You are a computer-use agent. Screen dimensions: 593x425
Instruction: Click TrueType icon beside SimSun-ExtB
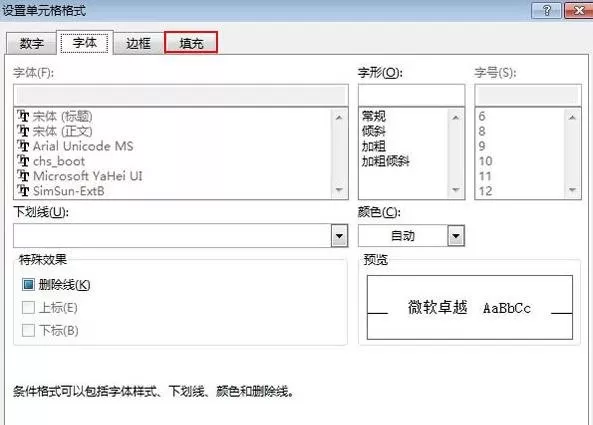23,191
